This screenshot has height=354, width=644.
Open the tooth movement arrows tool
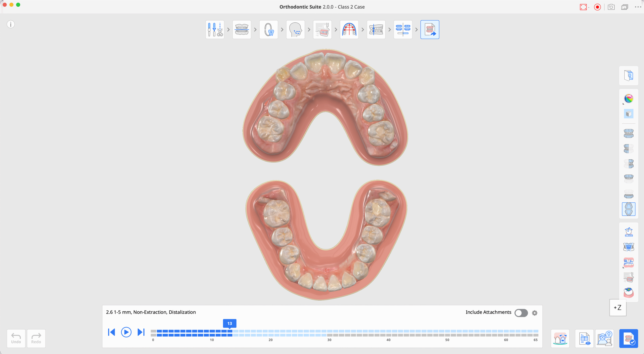pyautogui.click(x=629, y=247)
